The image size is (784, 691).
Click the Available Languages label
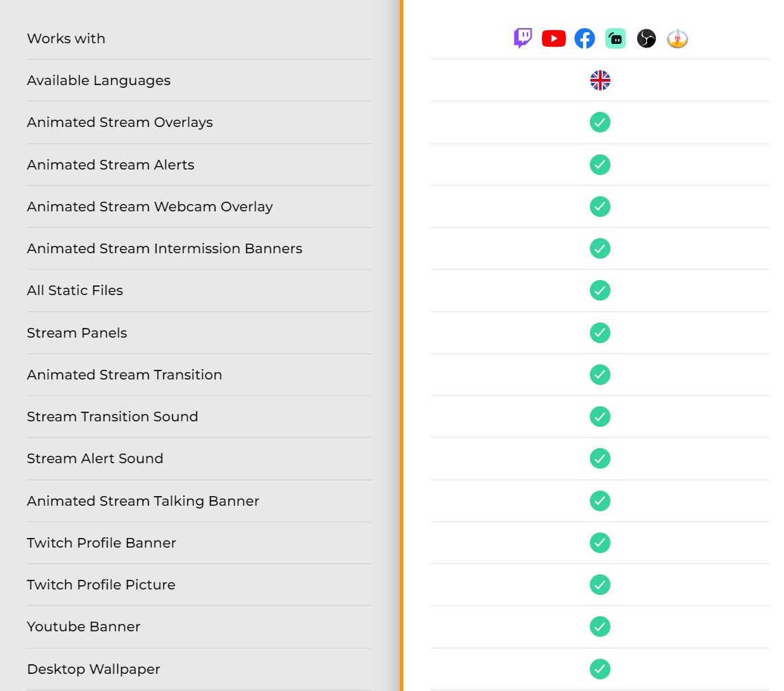[x=99, y=80]
